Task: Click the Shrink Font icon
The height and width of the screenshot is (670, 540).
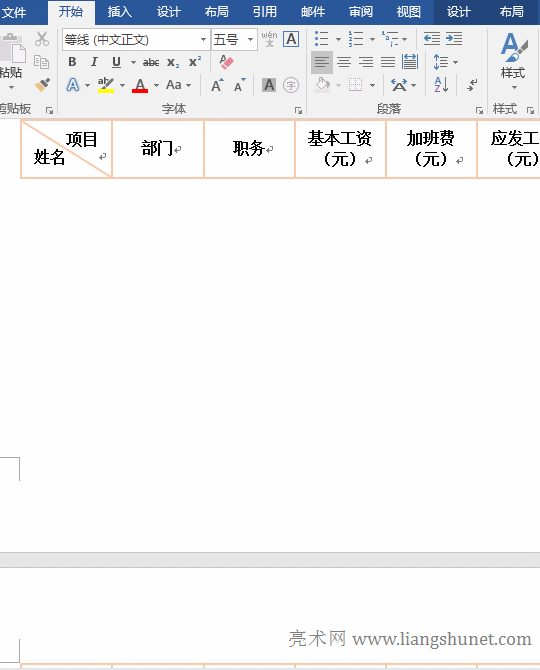Action: [x=240, y=85]
